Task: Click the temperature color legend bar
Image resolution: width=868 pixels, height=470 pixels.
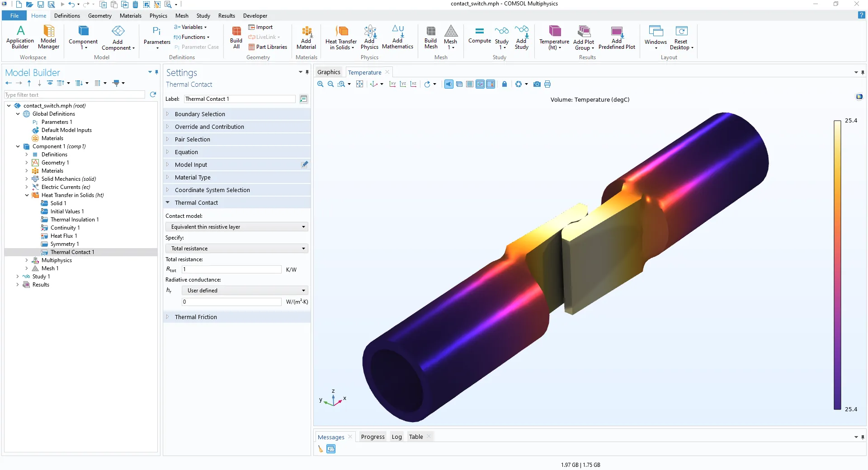Action: 837,265
